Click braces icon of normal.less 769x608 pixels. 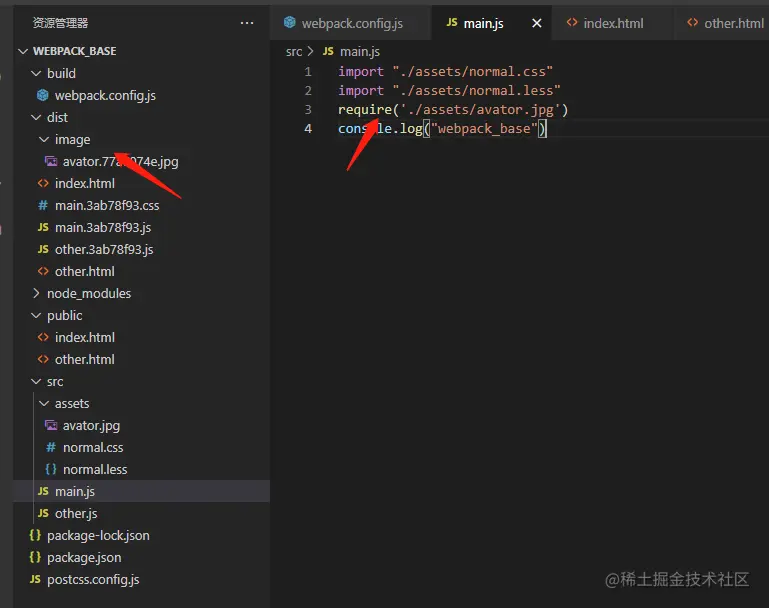point(51,469)
